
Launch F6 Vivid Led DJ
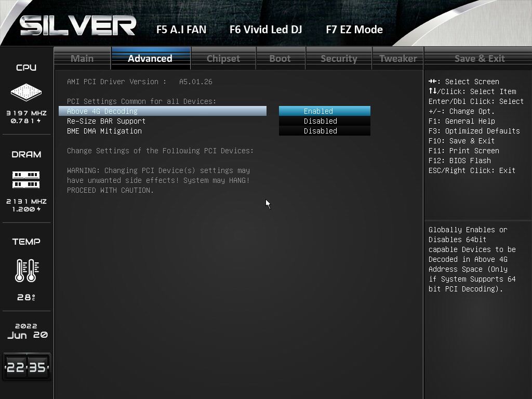265,30
